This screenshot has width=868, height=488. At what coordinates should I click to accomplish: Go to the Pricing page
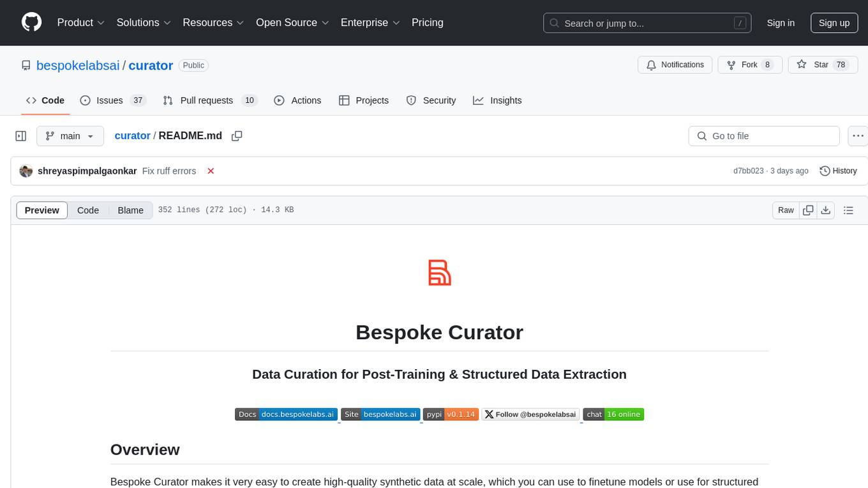pyautogui.click(x=428, y=22)
